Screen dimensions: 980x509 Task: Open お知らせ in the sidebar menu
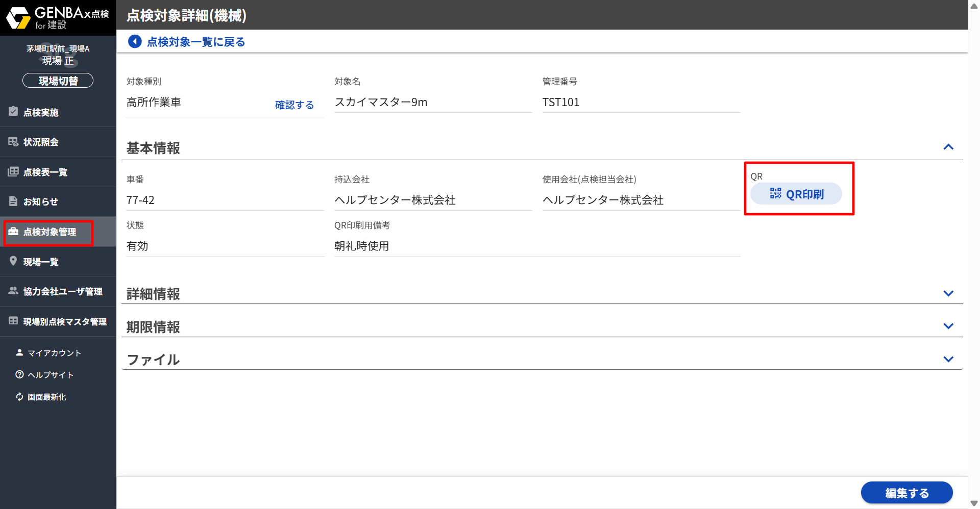pos(40,201)
